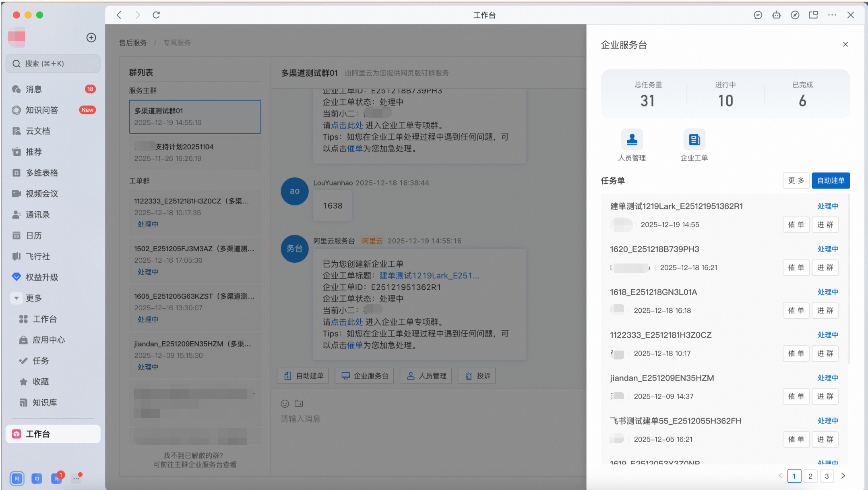
Task: Open 视频会议 in the sidebar
Action: (x=42, y=194)
